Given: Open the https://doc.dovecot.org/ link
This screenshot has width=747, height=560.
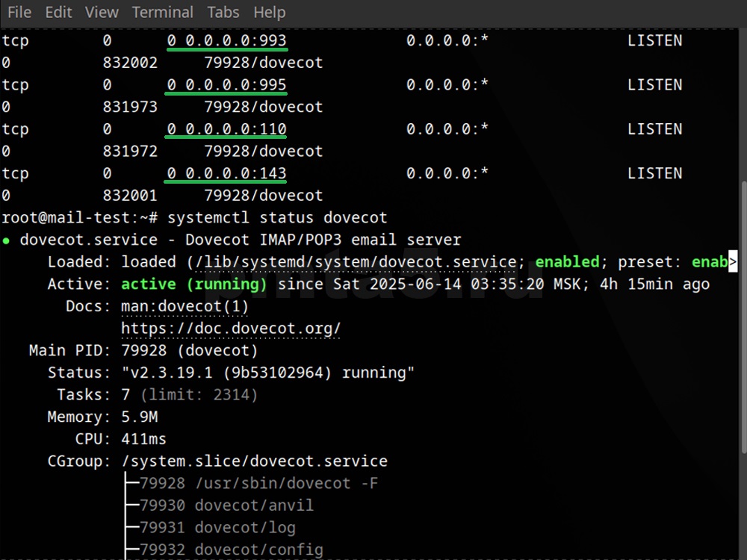Looking at the screenshot, I should click(x=231, y=328).
